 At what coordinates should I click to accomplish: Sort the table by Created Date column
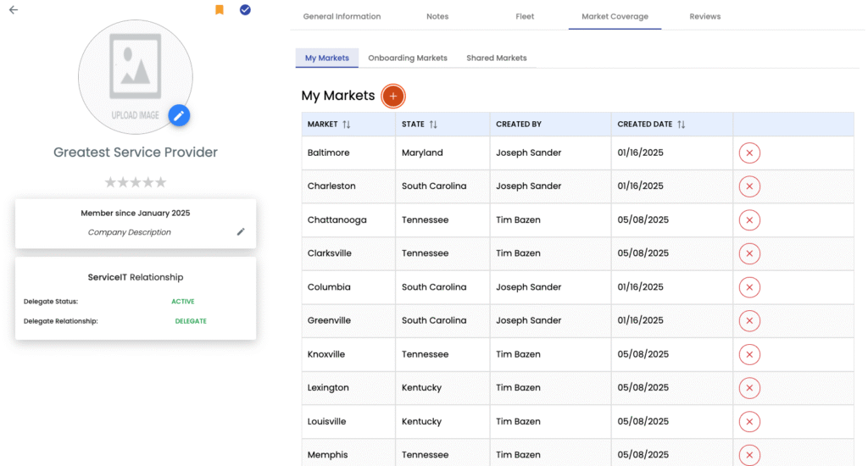[x=681, y=125]
